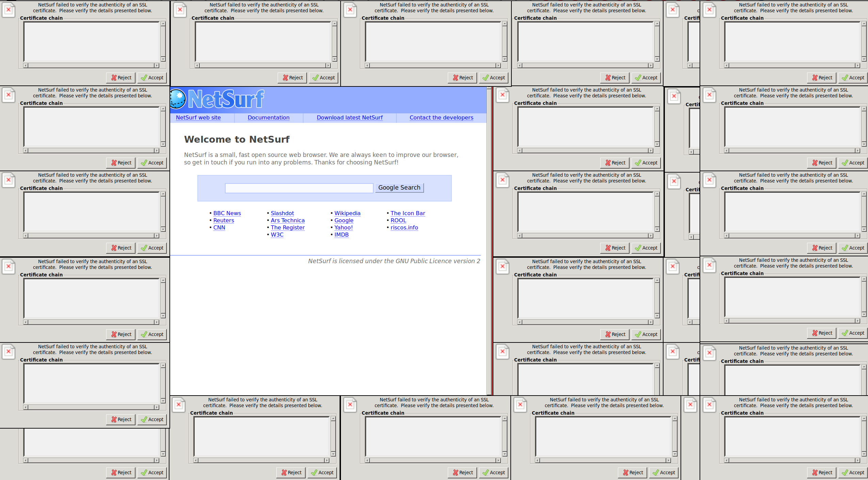
Task: Follow the ROOL link
Action: click(398, 220)
